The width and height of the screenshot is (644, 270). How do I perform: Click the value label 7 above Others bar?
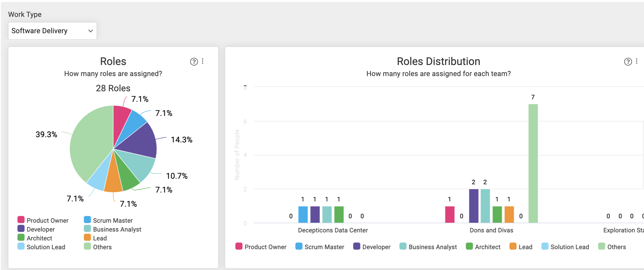533,97
